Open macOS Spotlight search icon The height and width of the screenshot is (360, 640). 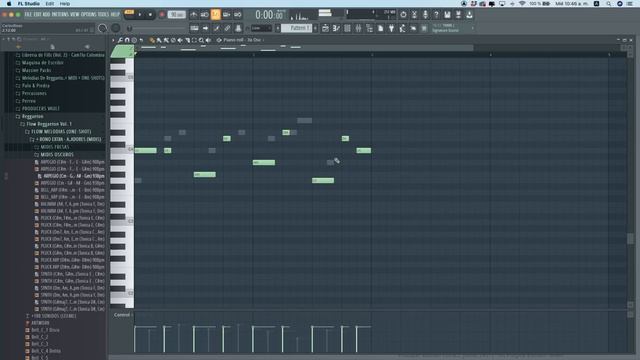pyautogui.click(x=608, y=4)
